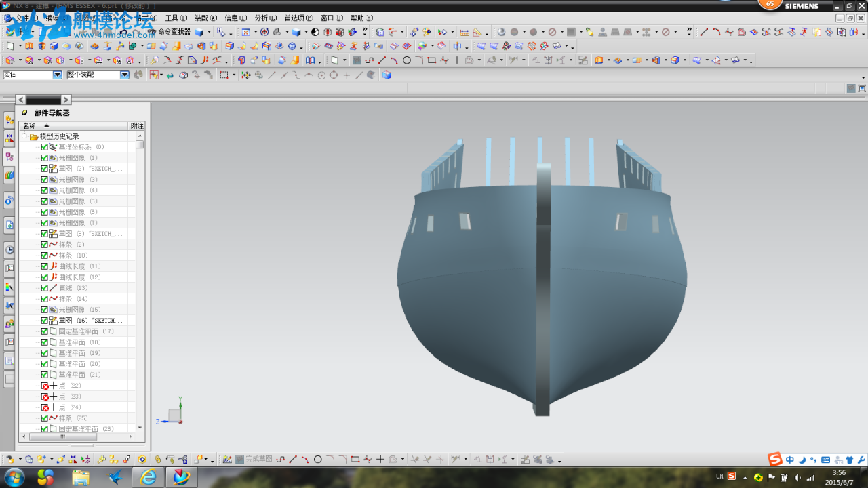The image size is (868, 488).
Task: Click the Siemens update badge showing 65
Action: point(769,4)
